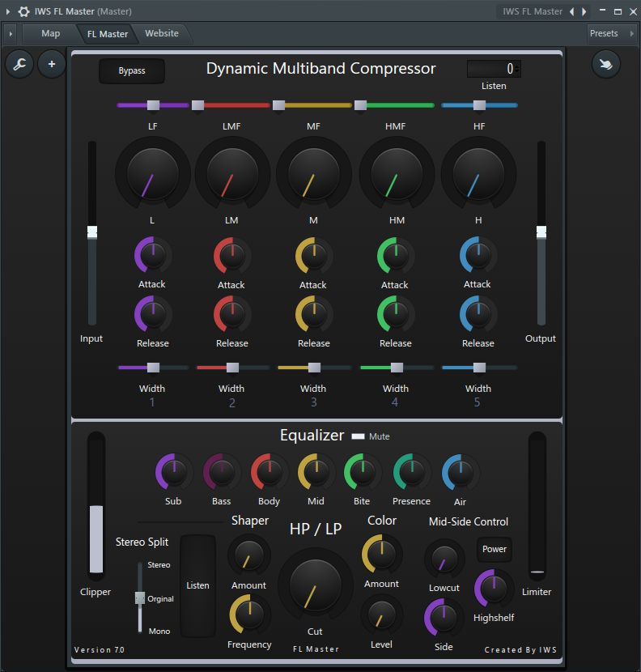Click the blue HF crossover slider
This screenshot has width=641, height=672.
coord(479,105)
